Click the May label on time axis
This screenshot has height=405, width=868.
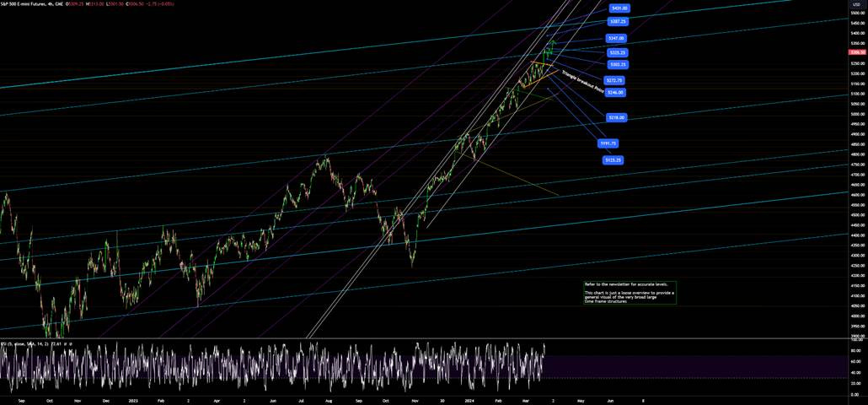(581, 399)
